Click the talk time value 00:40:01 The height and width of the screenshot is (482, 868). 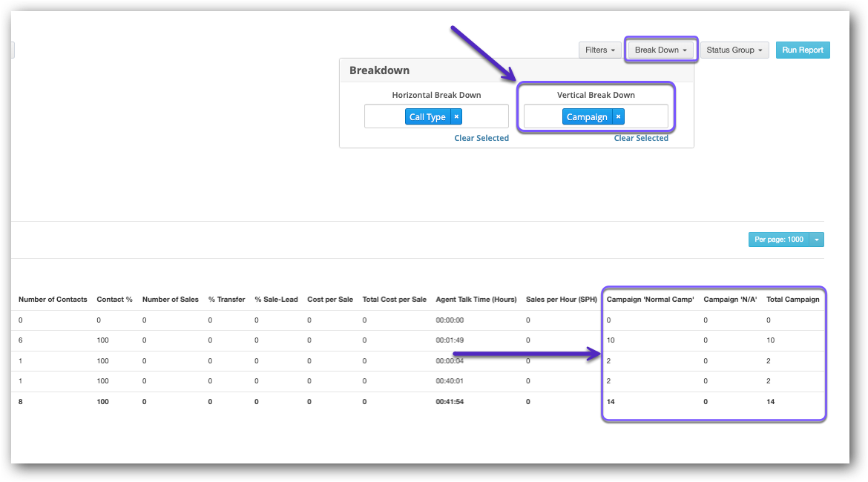[x=450, y=381]
